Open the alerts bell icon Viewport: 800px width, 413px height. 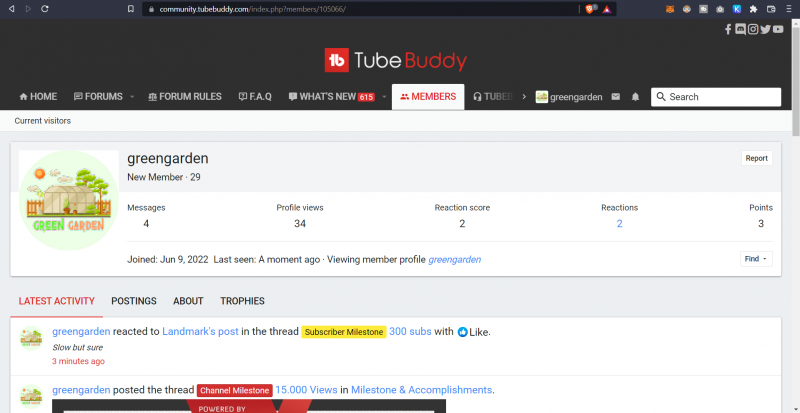(x=635, y=97)
